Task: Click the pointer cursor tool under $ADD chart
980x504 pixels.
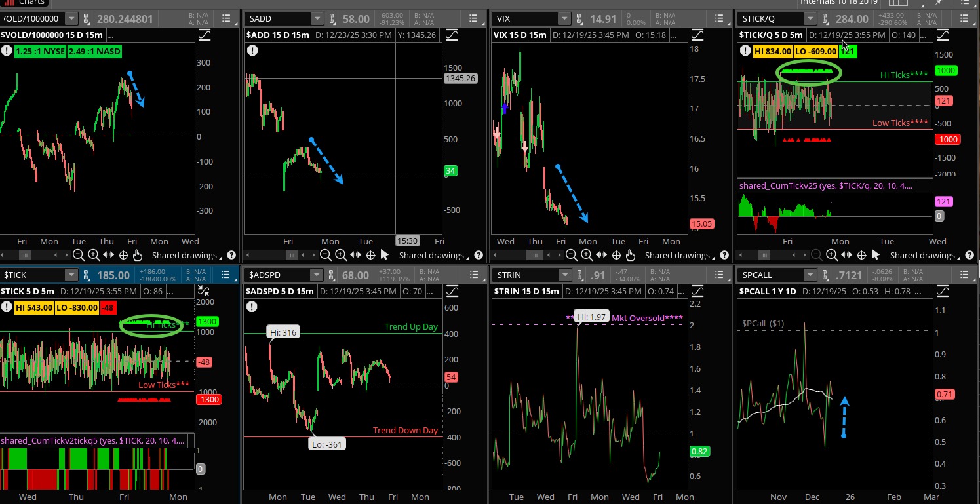Action: [x=385, y=255]
